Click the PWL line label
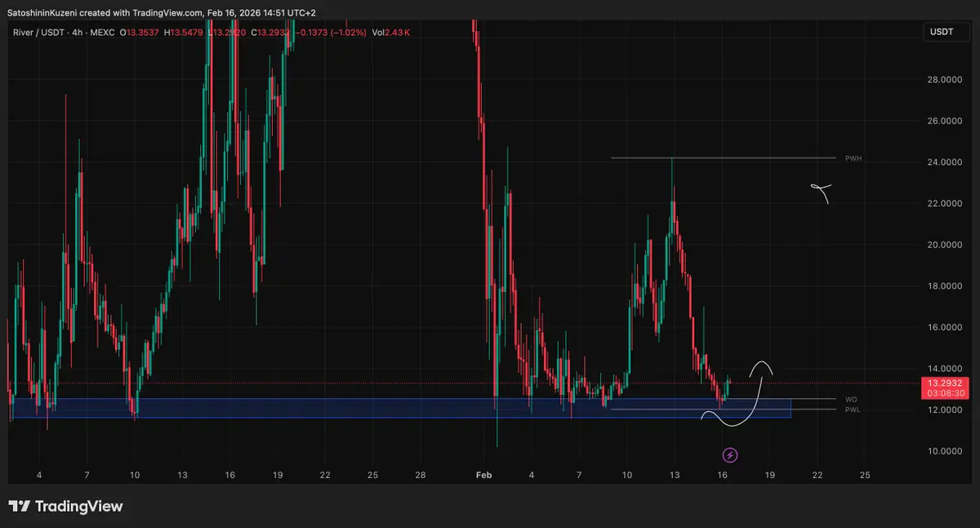Screen dimensions: 980x528 (853, 409)
